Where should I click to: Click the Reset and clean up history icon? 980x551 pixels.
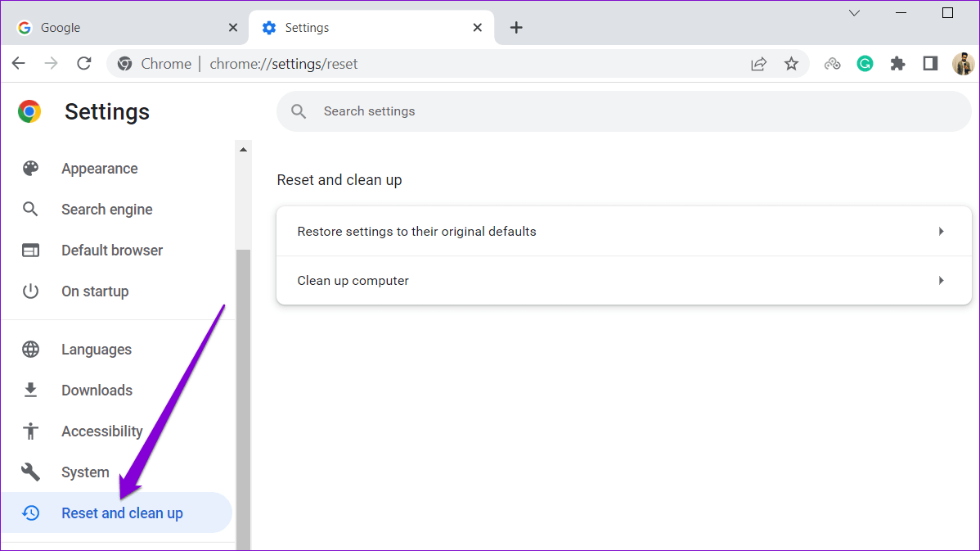pyautogui.click(x=30, y=513)
